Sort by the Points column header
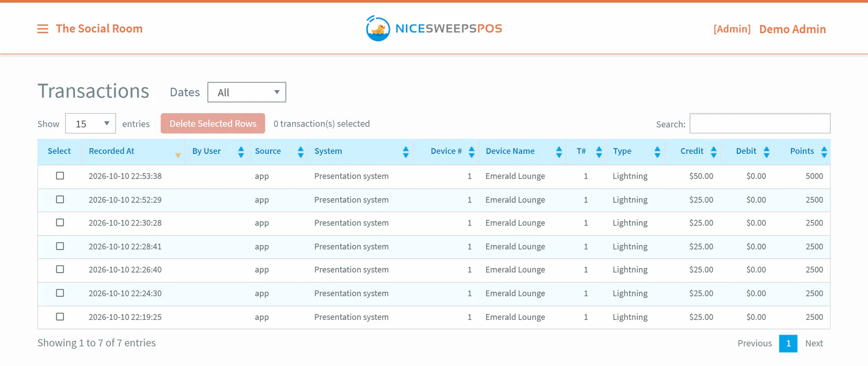868x366 pixels. [x=802, y=151]
